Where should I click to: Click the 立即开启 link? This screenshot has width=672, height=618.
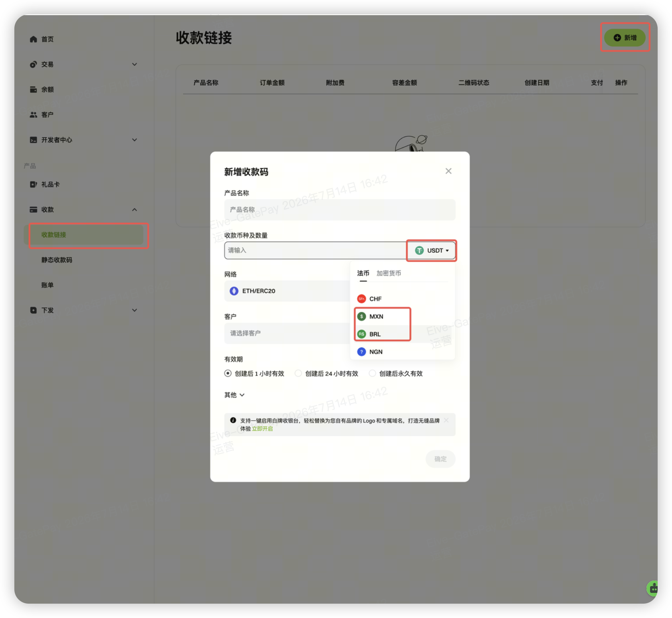262,429
